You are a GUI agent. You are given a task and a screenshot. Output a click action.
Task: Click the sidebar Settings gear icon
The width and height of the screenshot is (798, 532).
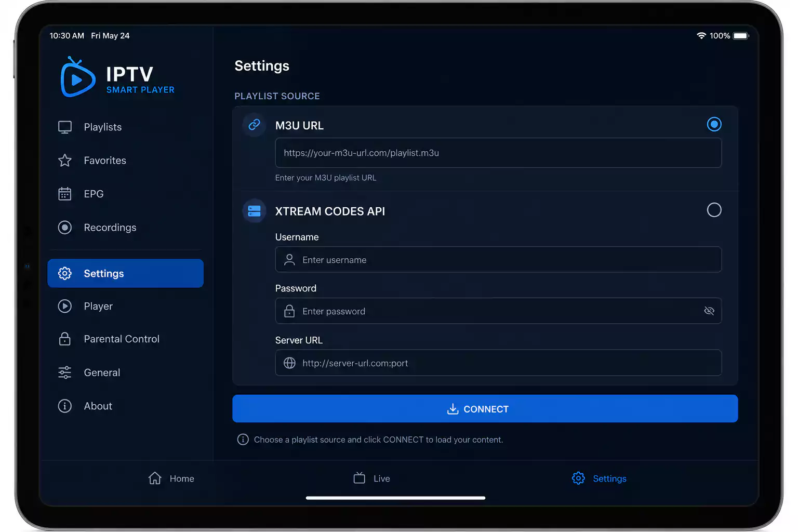(x=65, y=273)
